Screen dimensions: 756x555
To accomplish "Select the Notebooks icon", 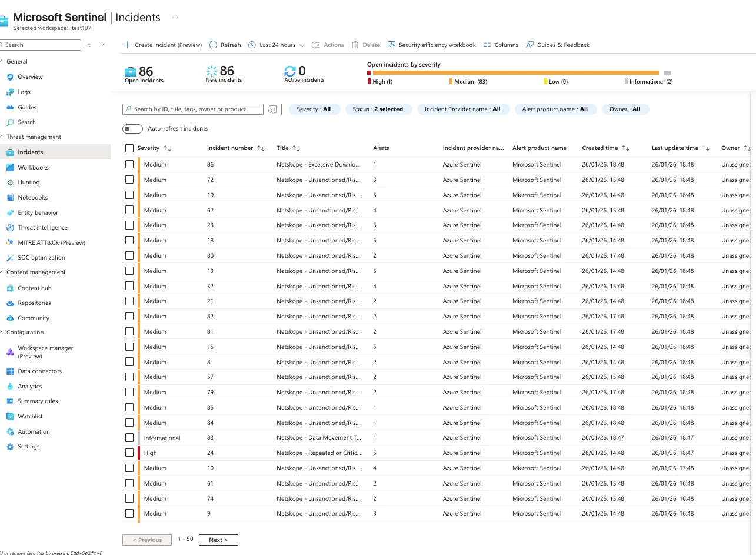I will tap(10, 198).
